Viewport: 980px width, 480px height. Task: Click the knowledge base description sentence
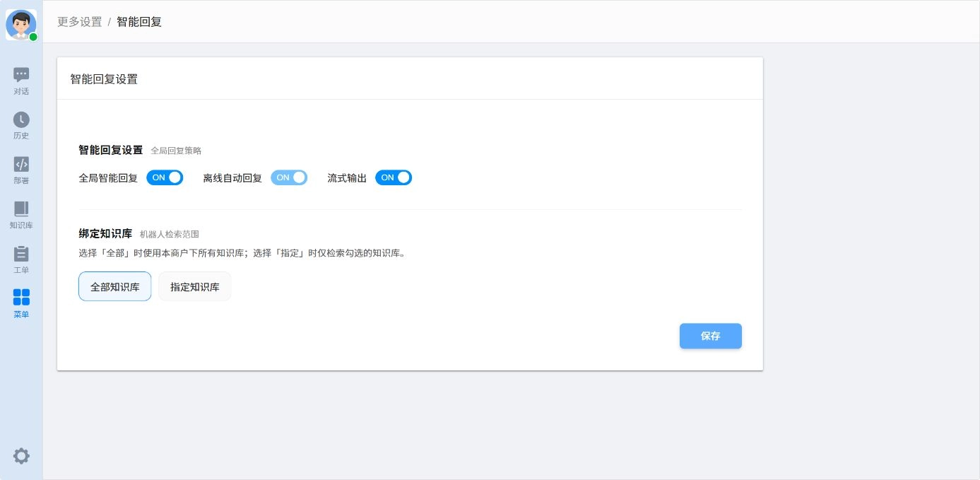[243, 253]
